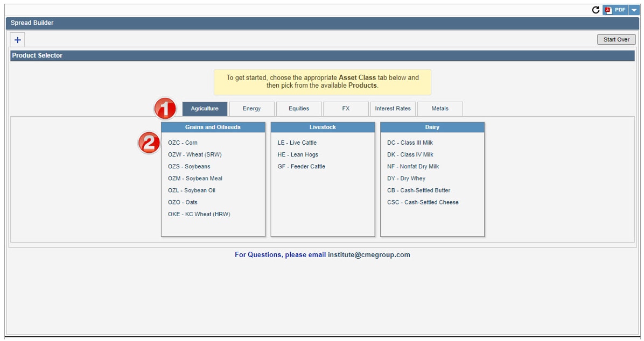Pick DC - Class III Milk
Viewport: 644px width, 341px height.
pyautogui.click(x=410, y=143)
